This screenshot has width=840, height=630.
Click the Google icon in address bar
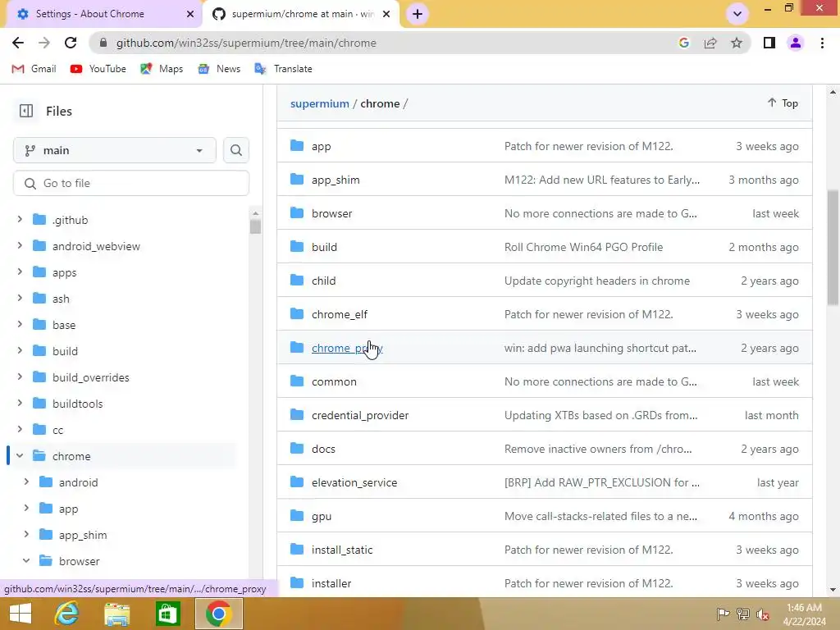coord(683,43)
